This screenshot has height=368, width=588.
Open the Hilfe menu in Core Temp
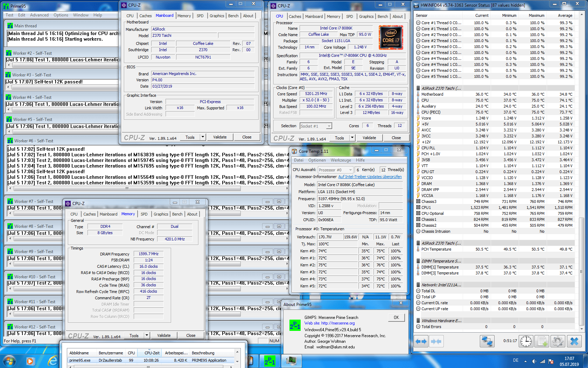(360, 160)
